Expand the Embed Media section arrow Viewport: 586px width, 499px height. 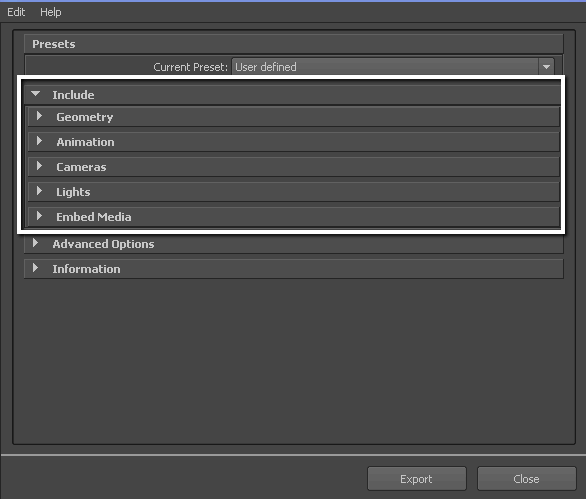(x=39, y=216)
